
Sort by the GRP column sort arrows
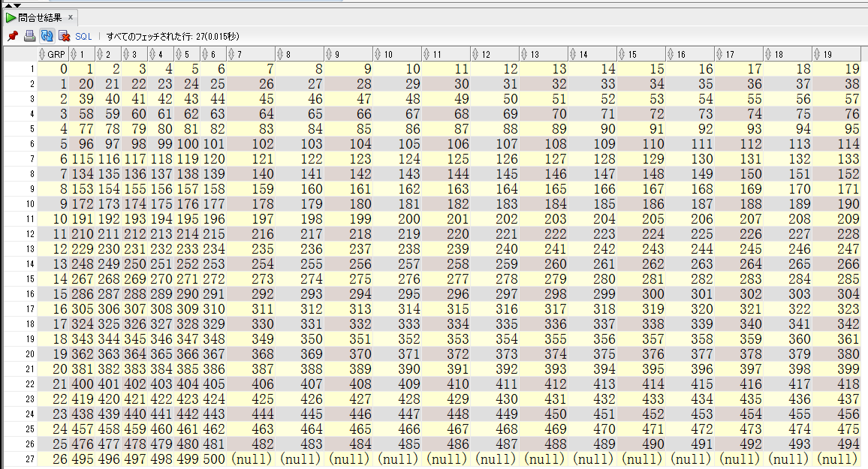pyautogui.click(x=42, y=55)
